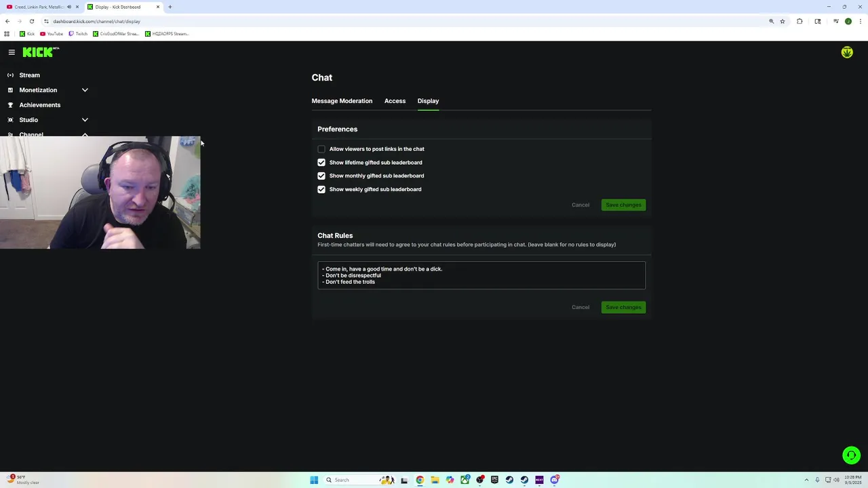
Task: Bookmark this page with the star icon
Action: coord(783,21)
